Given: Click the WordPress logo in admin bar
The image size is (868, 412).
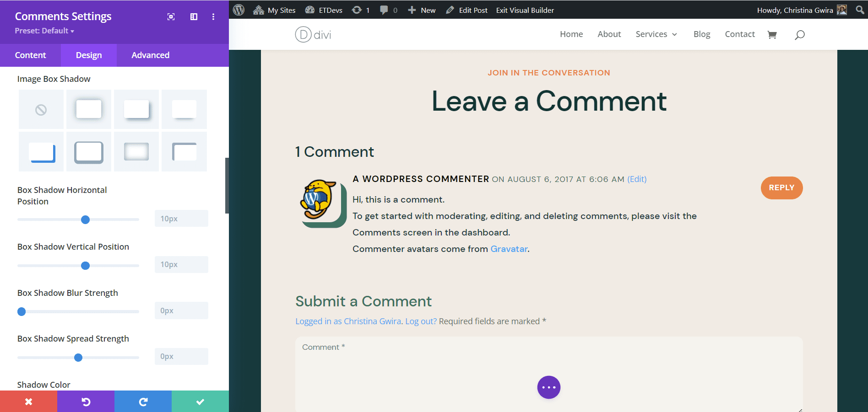Looking at the screenshot, I should click(x=239, y=10).
